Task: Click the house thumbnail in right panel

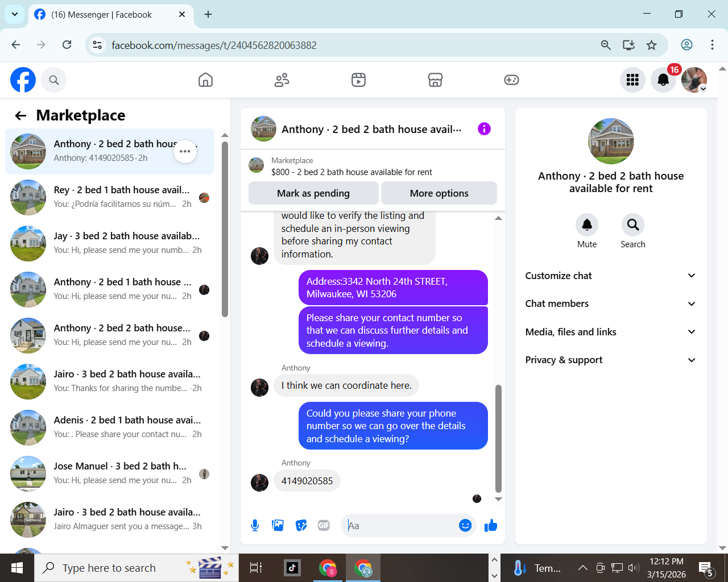Action: click(611, 142)
